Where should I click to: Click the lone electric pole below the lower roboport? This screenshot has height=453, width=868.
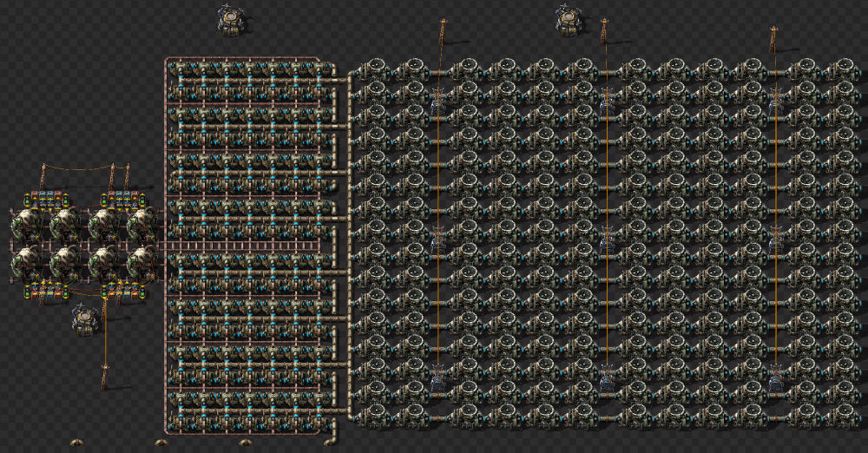pyautogui.click(x=104, y=376)
